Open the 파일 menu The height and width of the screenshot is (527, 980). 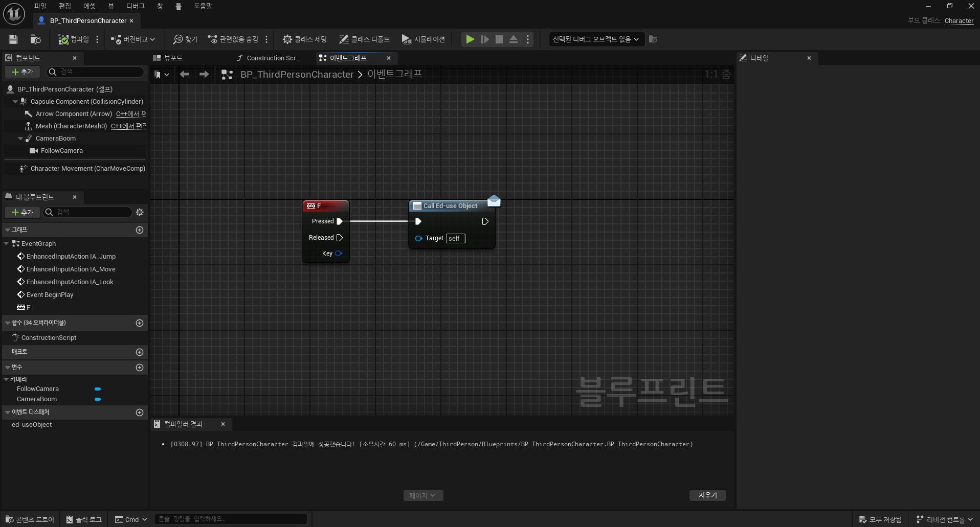40,6
